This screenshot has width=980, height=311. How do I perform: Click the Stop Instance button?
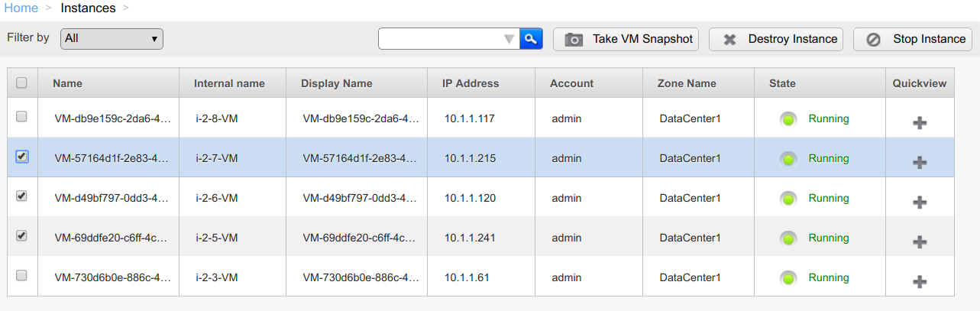tap(913, 39)
